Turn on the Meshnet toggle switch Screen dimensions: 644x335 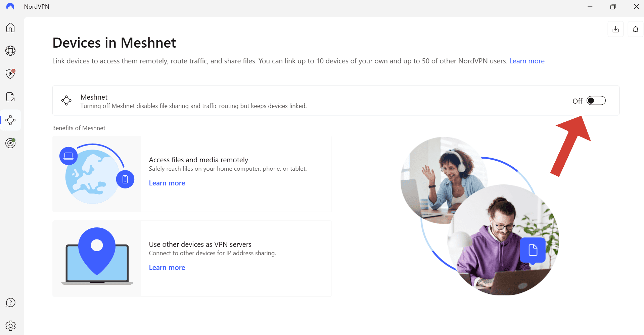596,101
